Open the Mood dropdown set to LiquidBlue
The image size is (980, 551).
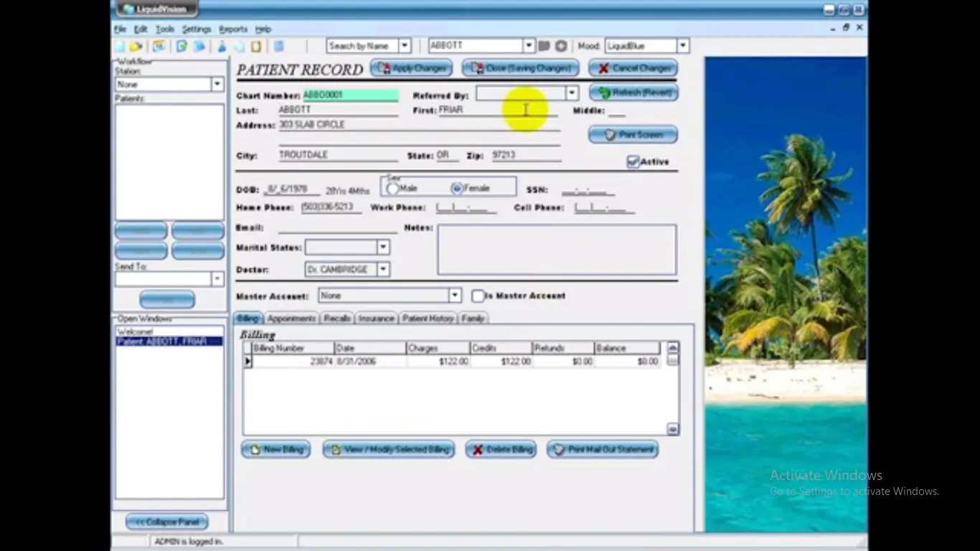[x=682, y=45]
